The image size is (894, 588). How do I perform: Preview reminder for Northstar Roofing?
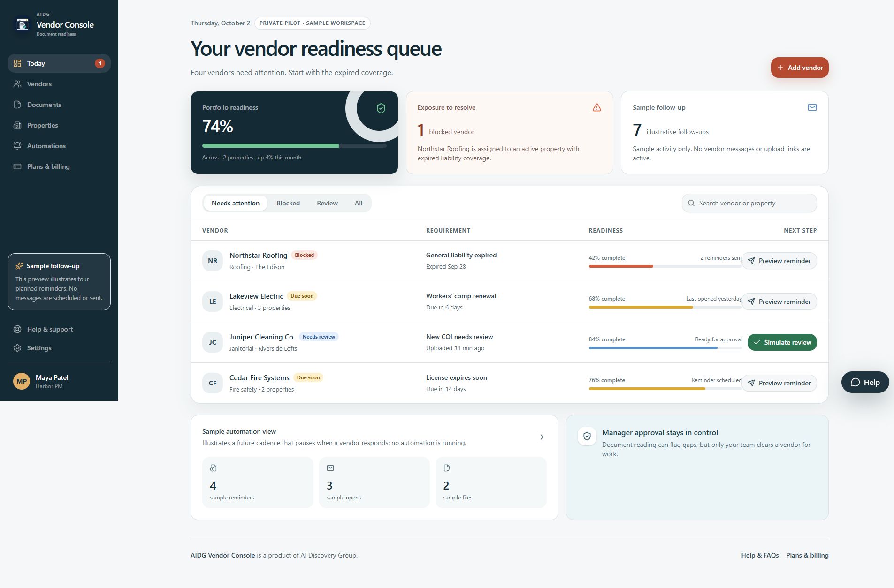click(x=779, y=261)
